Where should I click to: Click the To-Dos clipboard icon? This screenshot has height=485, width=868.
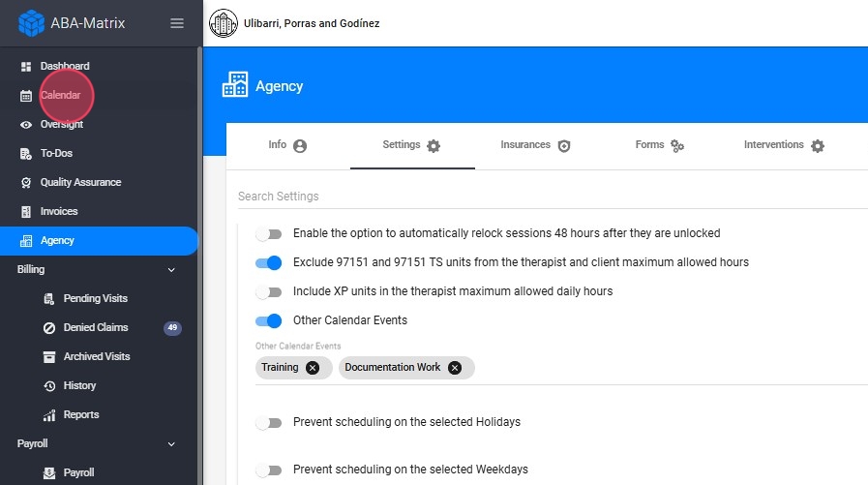[26, 153]
